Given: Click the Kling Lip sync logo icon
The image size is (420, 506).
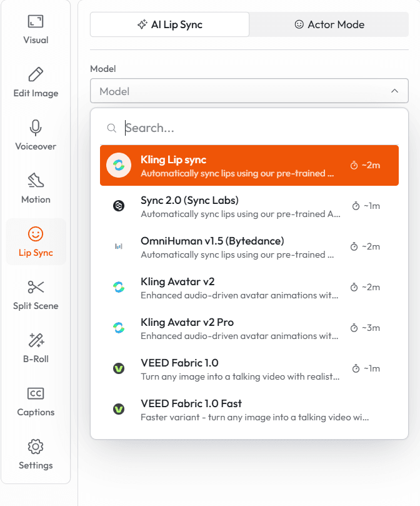Looking at the screenshot, I should click(119, 165).
